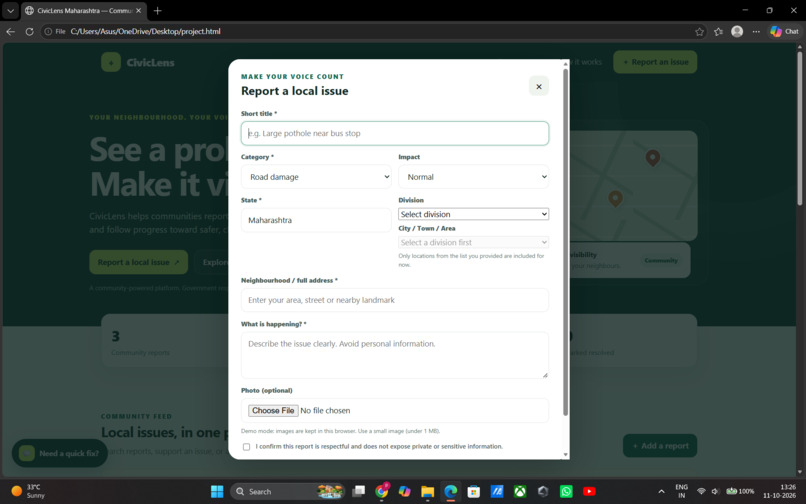The image size is (806, 504).
Task: Add this page to favorites with star icon
Action: (699, 32)
